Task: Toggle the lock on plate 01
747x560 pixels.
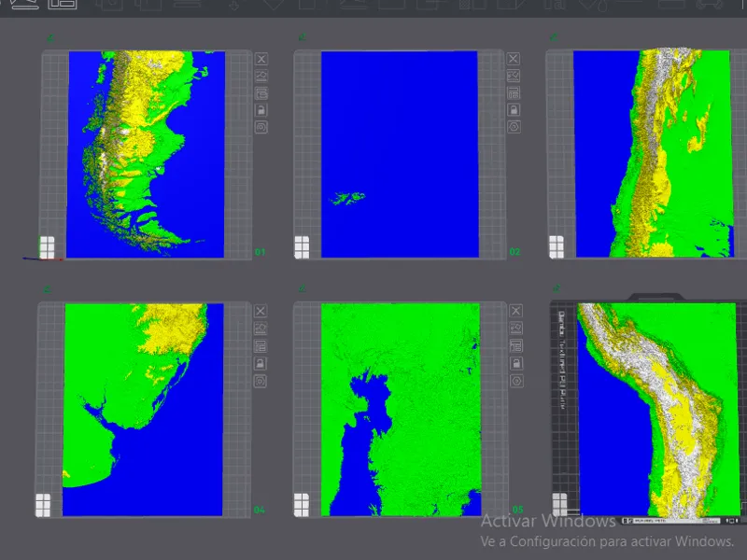Action: 261,110
